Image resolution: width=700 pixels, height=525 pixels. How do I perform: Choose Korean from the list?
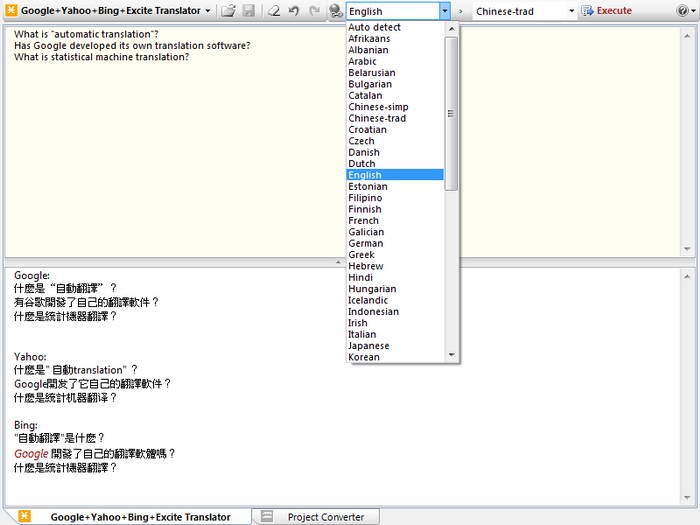[x=395, y=357]
